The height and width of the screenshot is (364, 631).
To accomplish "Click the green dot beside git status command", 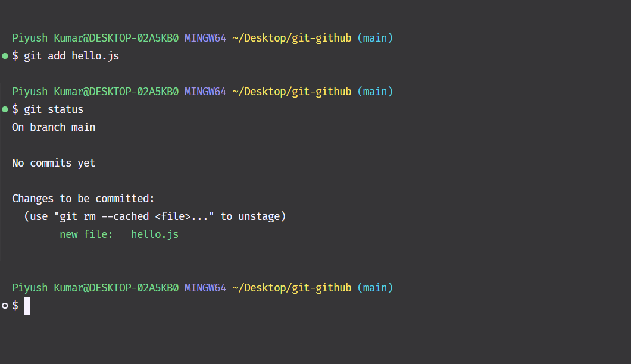I will pyautogui.click(x=5, y=109).
